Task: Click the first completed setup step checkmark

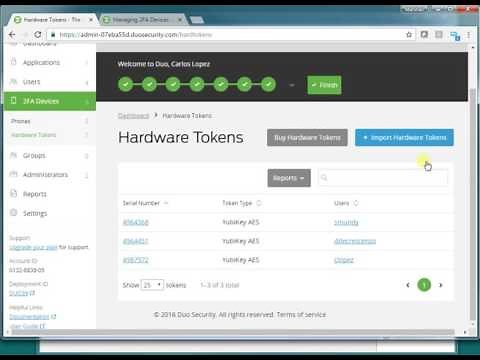Action: pyautogui.click(x=126, y=85)
